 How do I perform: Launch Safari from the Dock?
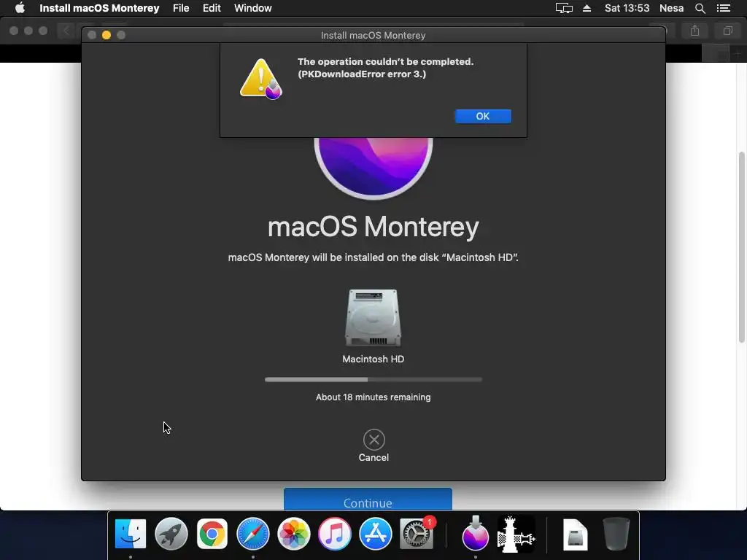pos(253,534)
